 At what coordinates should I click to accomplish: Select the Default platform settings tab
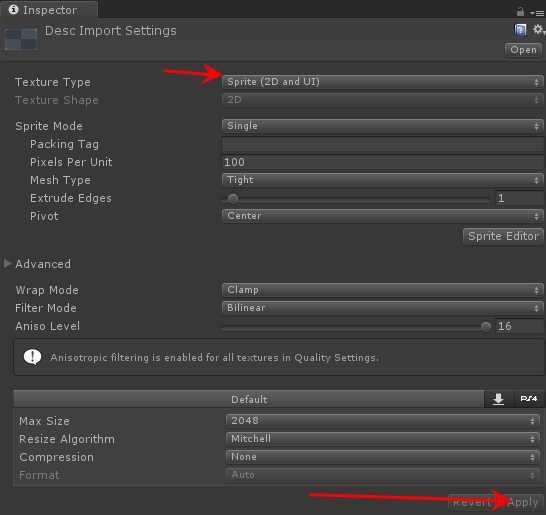tap(249, 399)
